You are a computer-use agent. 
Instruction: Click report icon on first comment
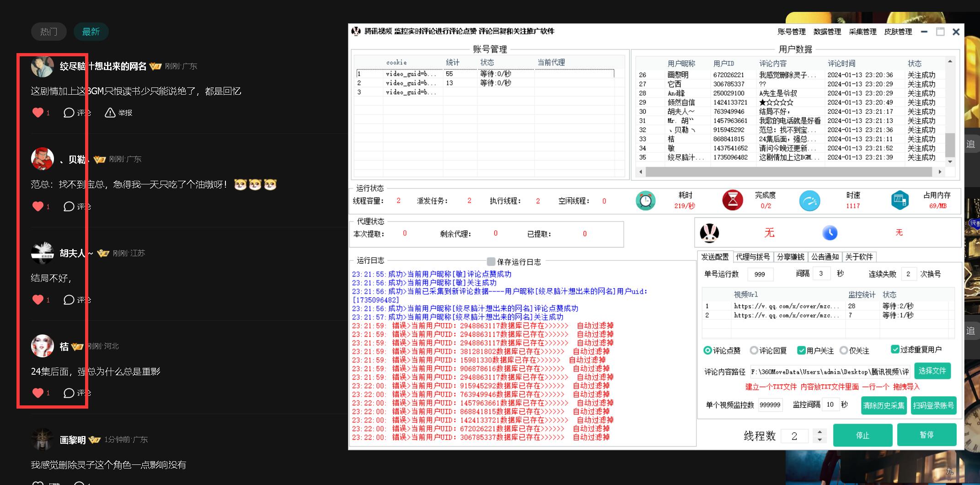point(110,113)
